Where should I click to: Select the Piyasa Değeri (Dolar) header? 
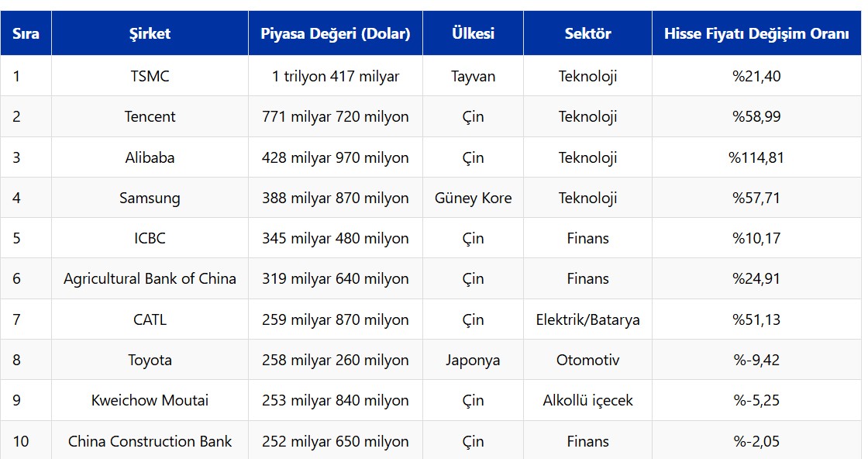[x=335, y=33]
